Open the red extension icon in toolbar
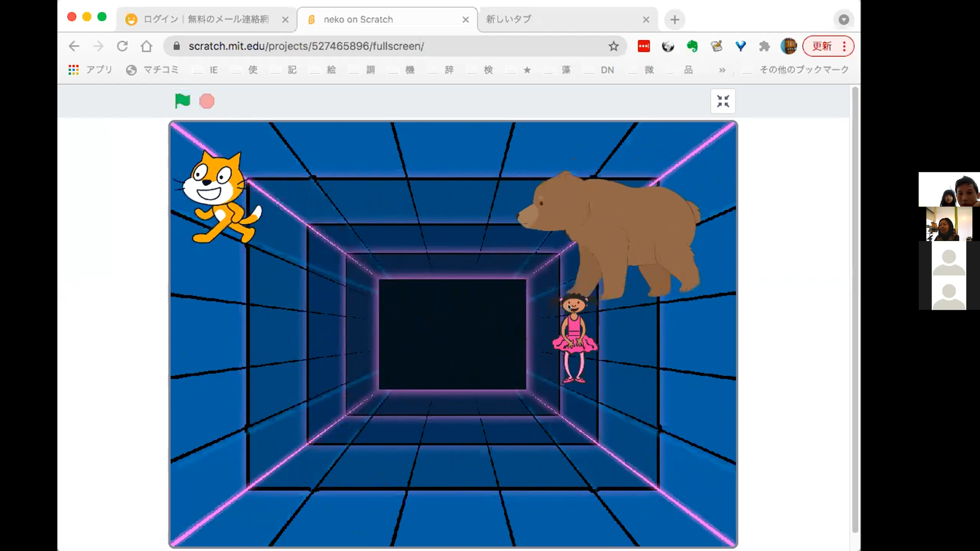 [x=644, y=46]
